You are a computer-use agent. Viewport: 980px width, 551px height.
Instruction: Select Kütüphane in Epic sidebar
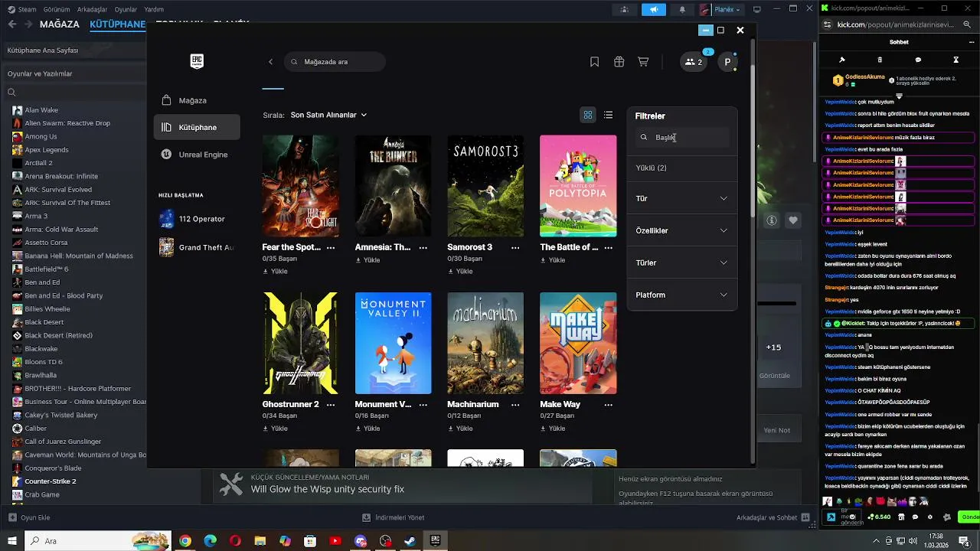(197, 127)
